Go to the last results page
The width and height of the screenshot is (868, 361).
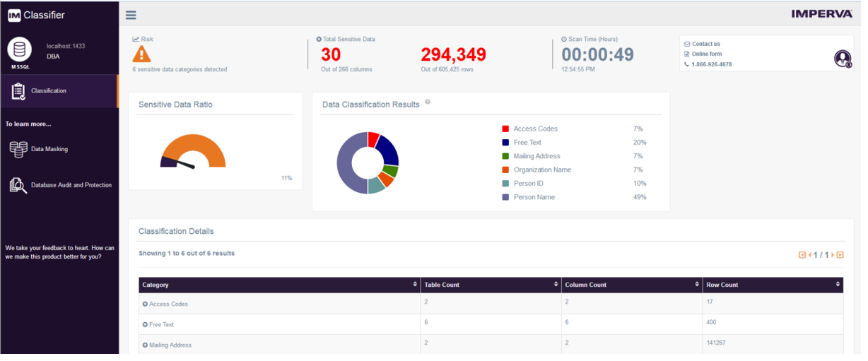(840, 255)
